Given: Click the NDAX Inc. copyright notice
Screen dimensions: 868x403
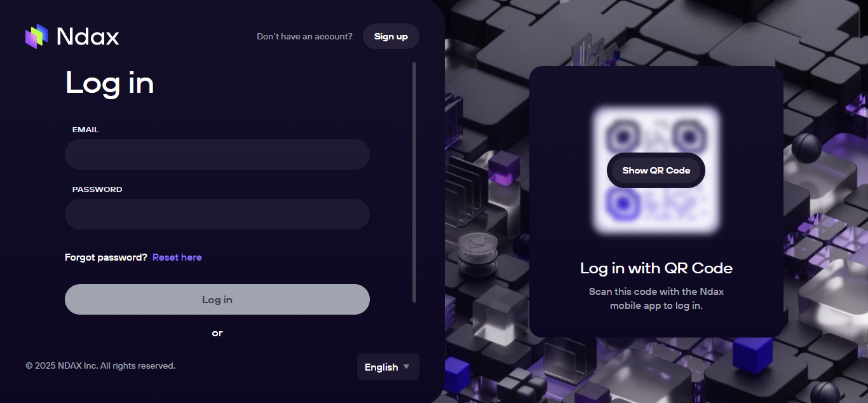Looking at the screenshot, I should 100,365.
